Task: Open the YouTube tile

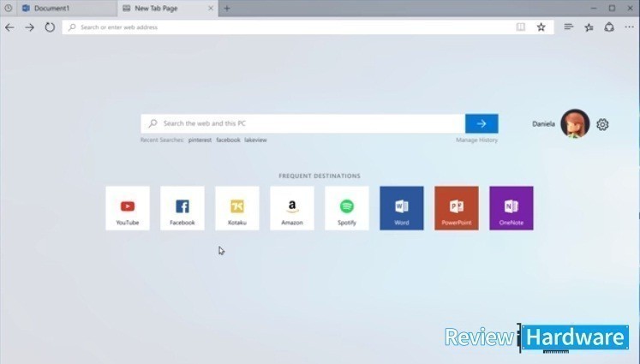Action: click(128, 208)
